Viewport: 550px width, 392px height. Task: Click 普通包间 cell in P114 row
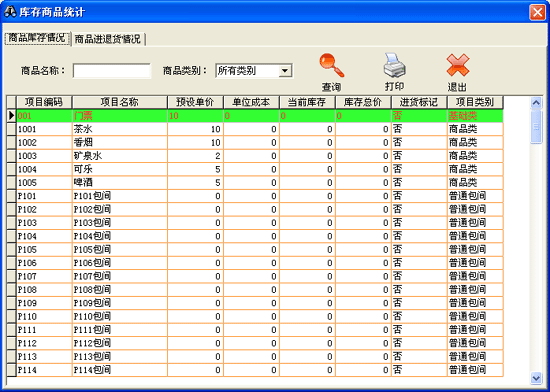click(x=475, y=370)
